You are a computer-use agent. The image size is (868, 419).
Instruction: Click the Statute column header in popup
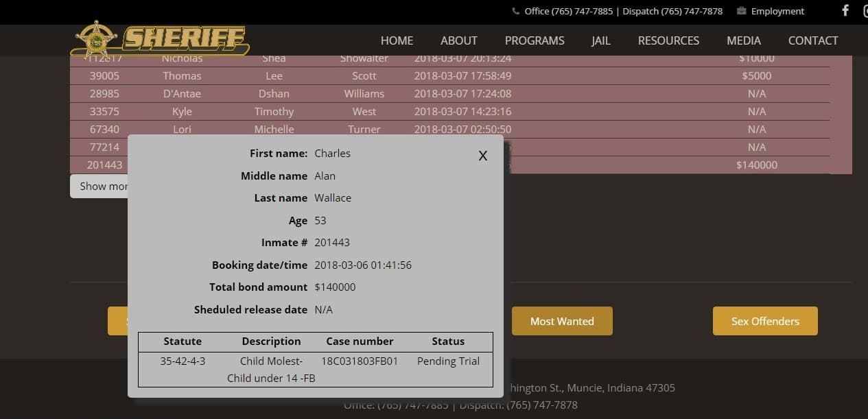[183, 341]
